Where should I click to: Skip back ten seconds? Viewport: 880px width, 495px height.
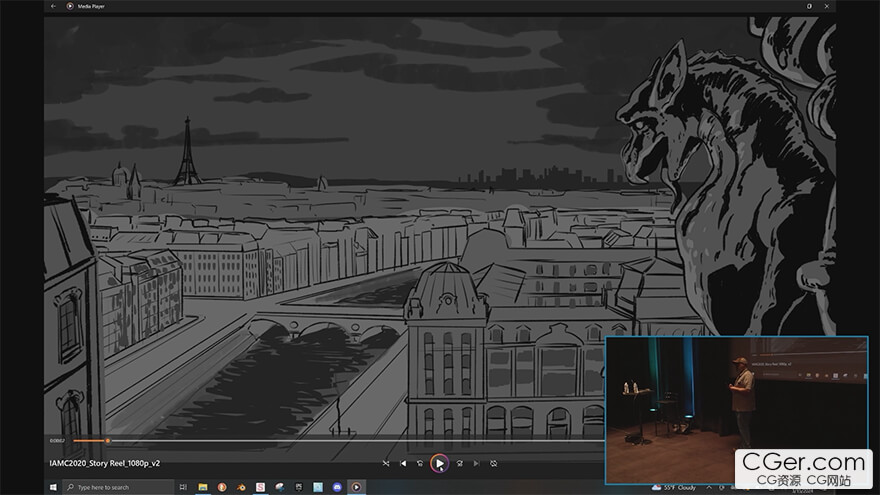[x=420, y=464]
